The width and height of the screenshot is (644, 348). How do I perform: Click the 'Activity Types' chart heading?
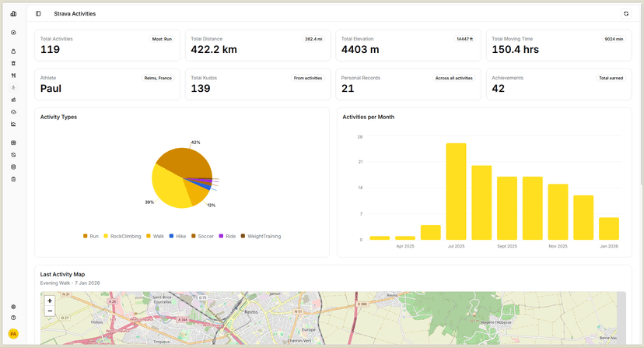(59, 117)
